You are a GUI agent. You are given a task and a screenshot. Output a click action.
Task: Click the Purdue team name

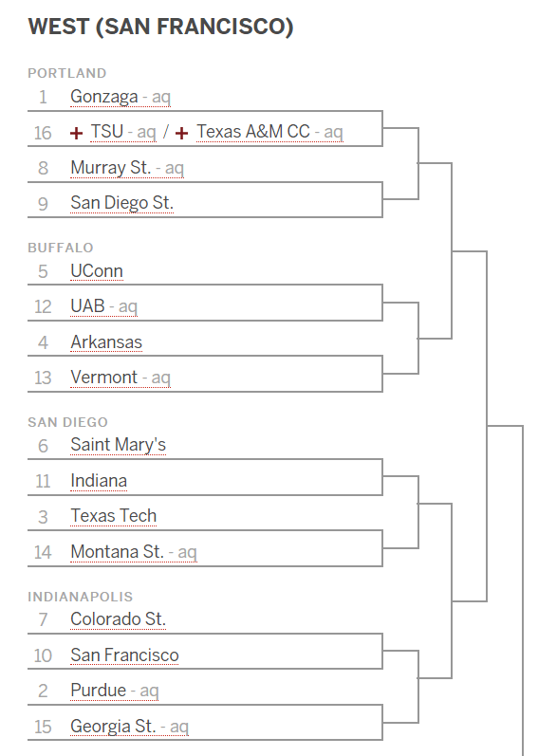(99, 691)
